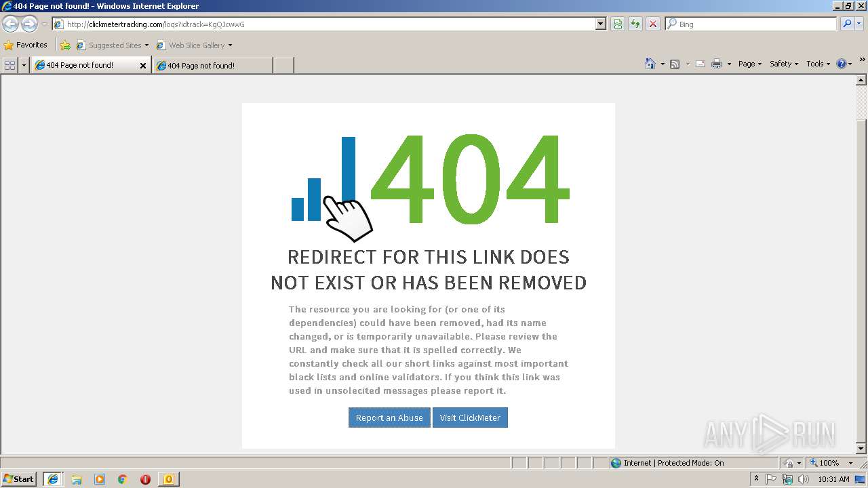868x488 pixels.
Task: Click the browser Forward arrow button
Action: pos(29,24)
